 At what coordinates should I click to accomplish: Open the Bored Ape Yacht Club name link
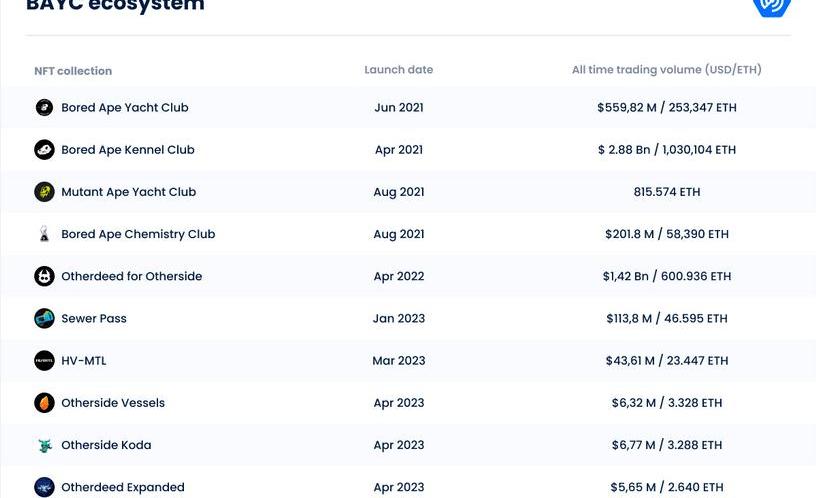(124, 107)
